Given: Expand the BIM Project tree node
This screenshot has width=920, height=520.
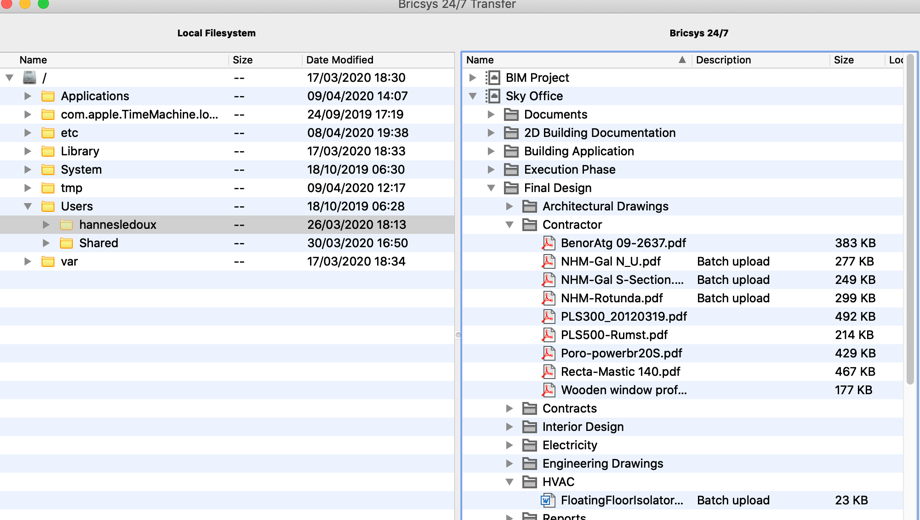Looking at the screenshot, I should tap(473, 78).
